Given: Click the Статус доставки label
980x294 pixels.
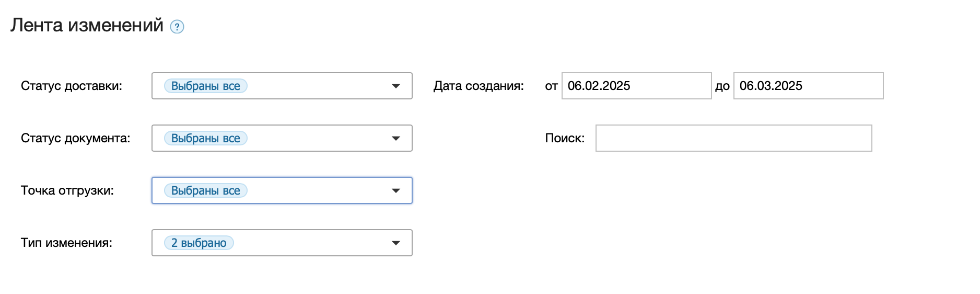Looking at the screenshot, I should 72,86.
